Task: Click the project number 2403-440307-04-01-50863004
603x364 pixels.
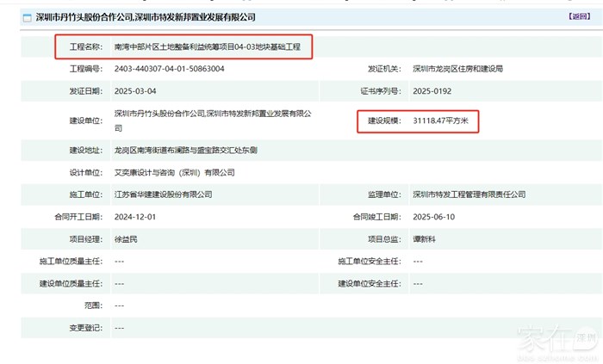Action: (169, 68)
